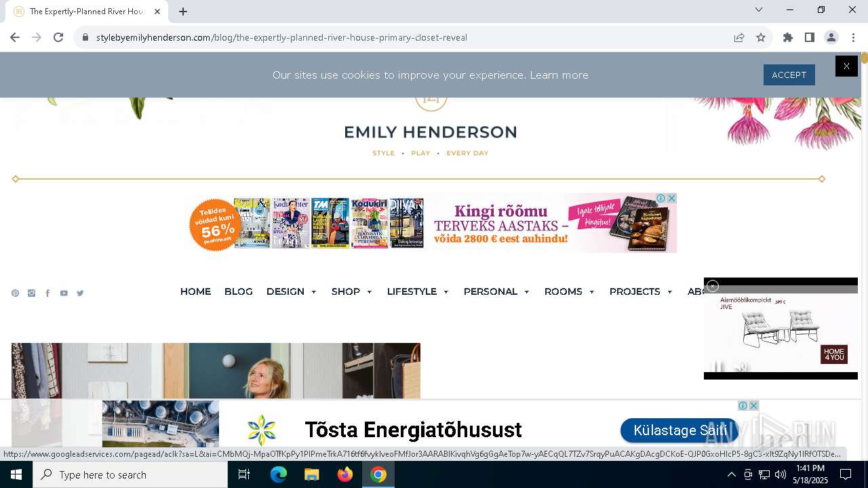
Task: Open the YouTube social icon
Action: click(64, 293)
